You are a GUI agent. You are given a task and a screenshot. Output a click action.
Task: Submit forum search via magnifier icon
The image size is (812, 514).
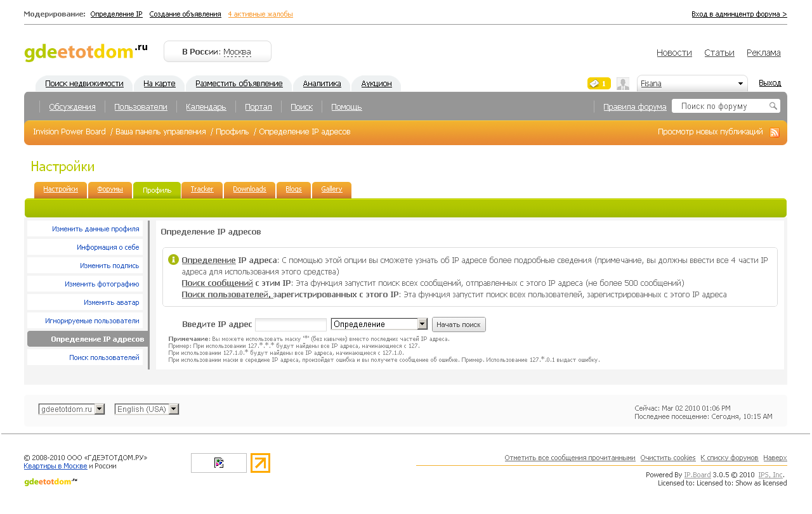coord(773,106)
